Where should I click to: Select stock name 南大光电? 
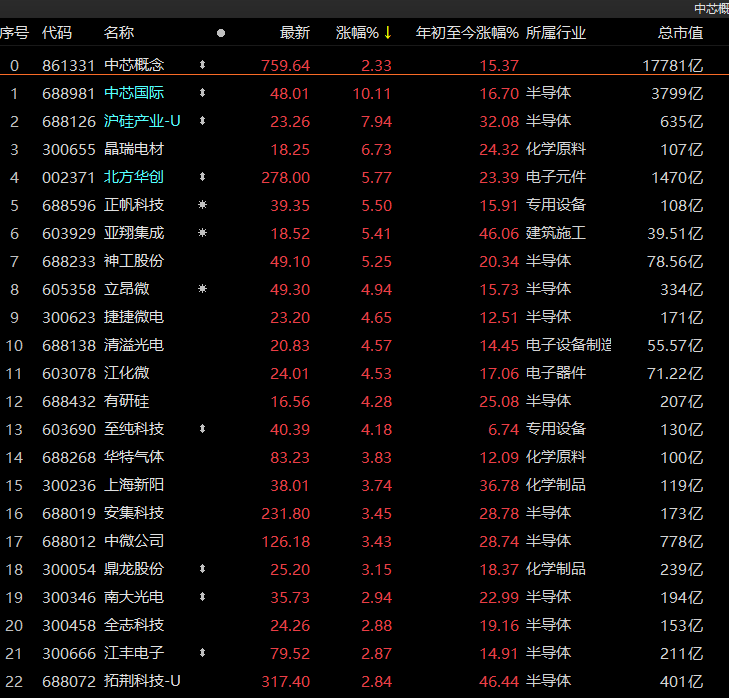(134, 597)
